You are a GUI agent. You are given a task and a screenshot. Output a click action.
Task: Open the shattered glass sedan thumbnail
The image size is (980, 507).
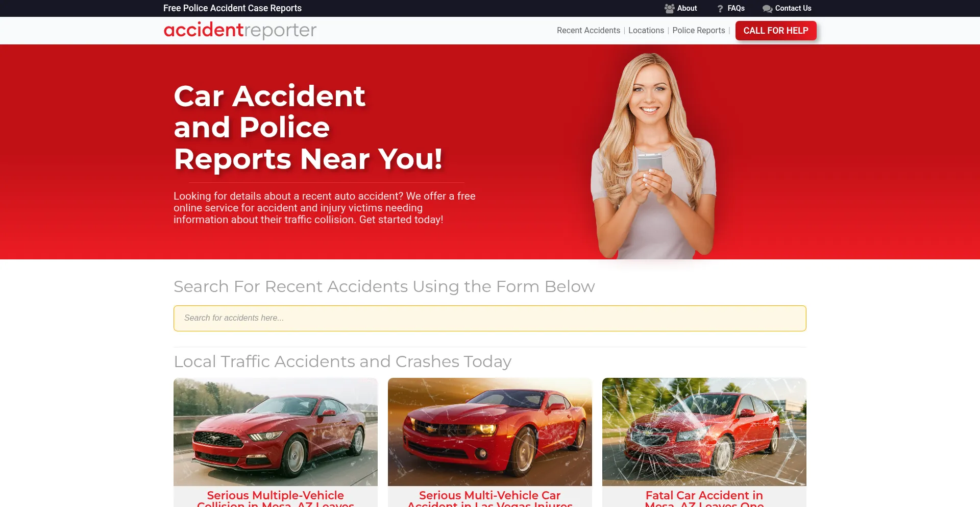point(704,431)
